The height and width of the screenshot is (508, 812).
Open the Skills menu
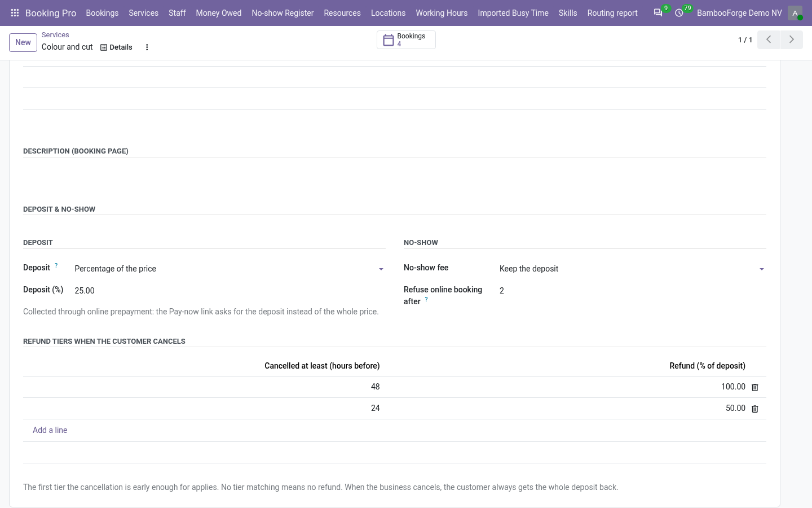[568, 13]
